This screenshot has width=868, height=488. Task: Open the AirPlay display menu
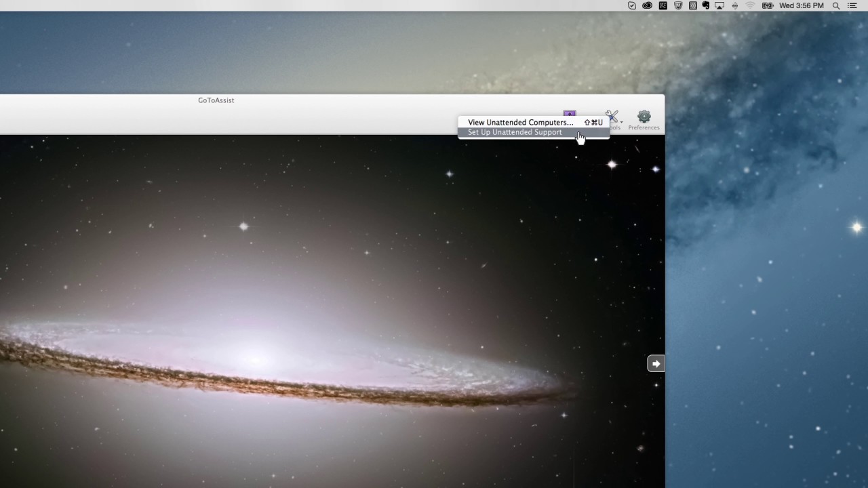[719, 5]
